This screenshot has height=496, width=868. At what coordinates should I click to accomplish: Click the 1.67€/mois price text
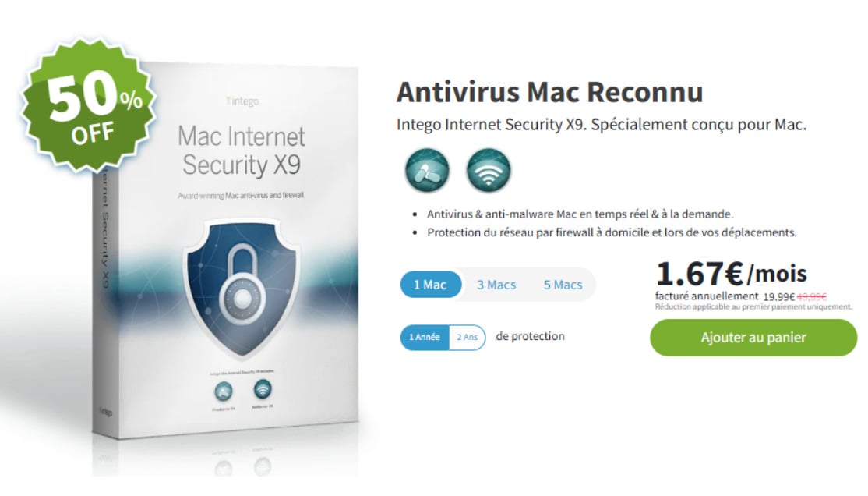[732, 274]
